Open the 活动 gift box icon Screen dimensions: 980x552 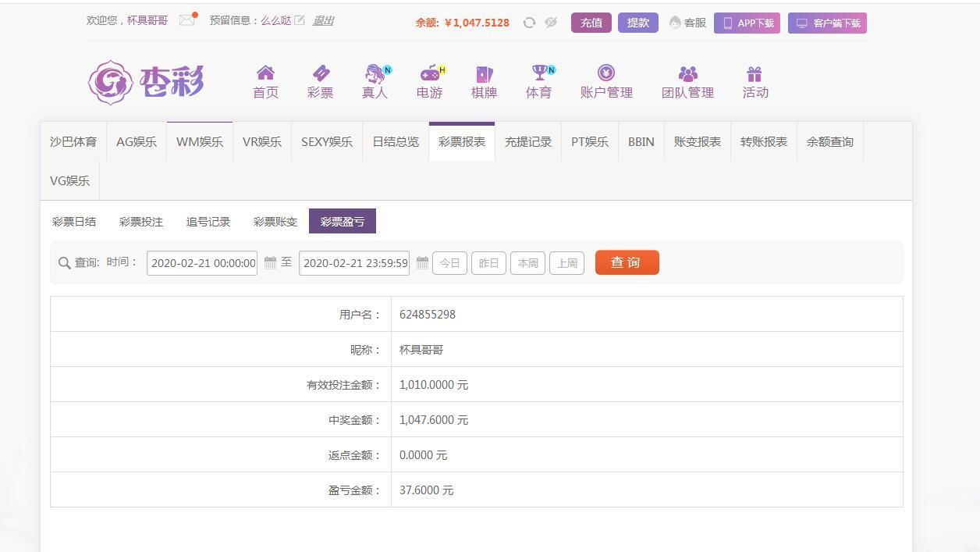coord(755,74)
